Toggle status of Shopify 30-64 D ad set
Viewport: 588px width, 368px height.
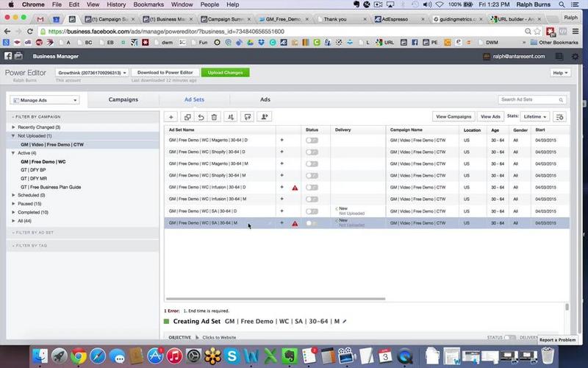(x=312, y=152)
